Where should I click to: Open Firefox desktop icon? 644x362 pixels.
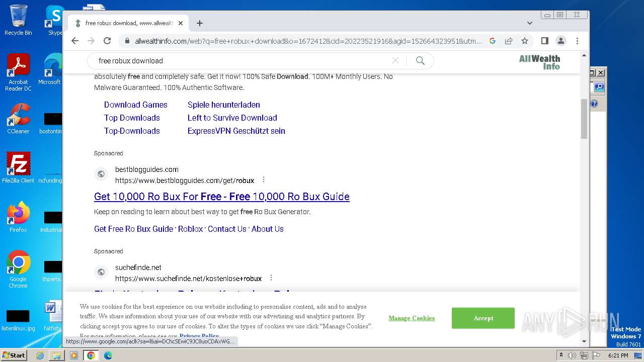[x=18, y=217]
